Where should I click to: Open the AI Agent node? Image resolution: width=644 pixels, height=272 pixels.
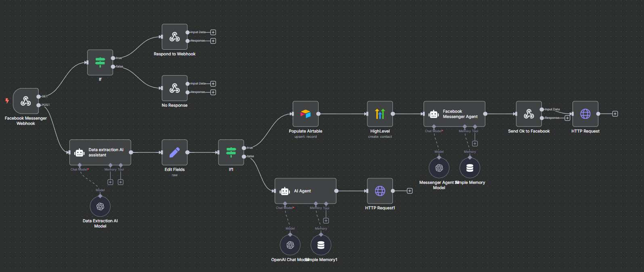[x=306, y=191]
